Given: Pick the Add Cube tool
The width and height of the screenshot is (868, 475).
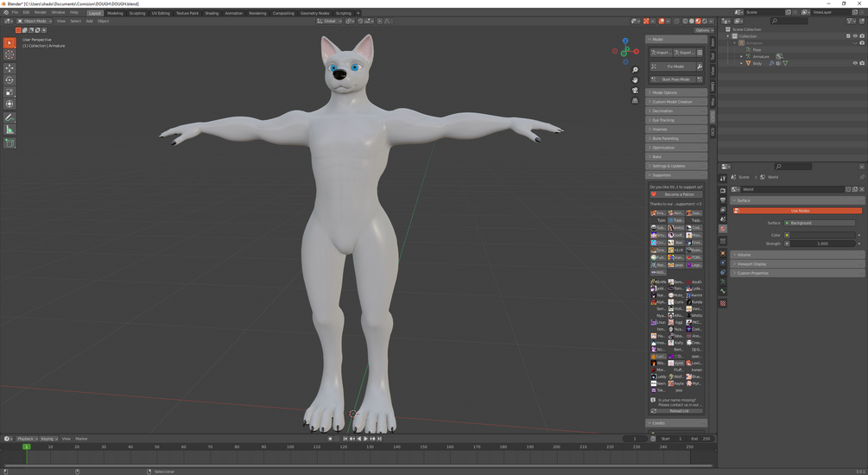Looking at the screenshot, I should (x=10, y=142).
